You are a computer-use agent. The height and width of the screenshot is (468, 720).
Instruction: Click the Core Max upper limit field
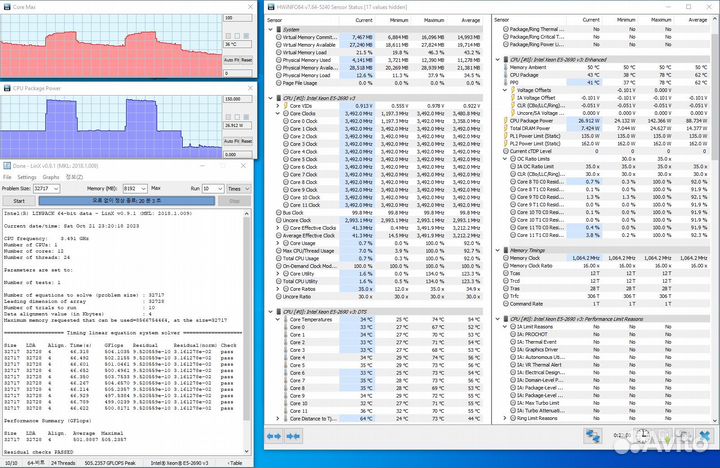point(238,16)
